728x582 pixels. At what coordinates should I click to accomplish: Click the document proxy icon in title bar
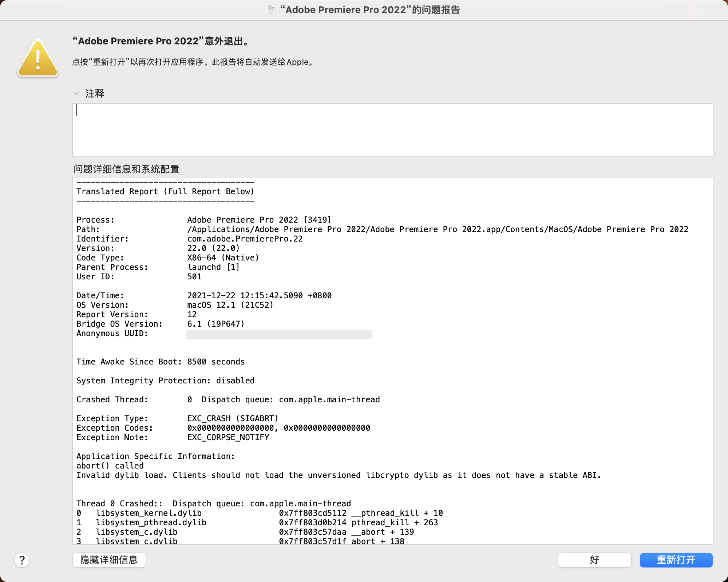click(270, 10)
